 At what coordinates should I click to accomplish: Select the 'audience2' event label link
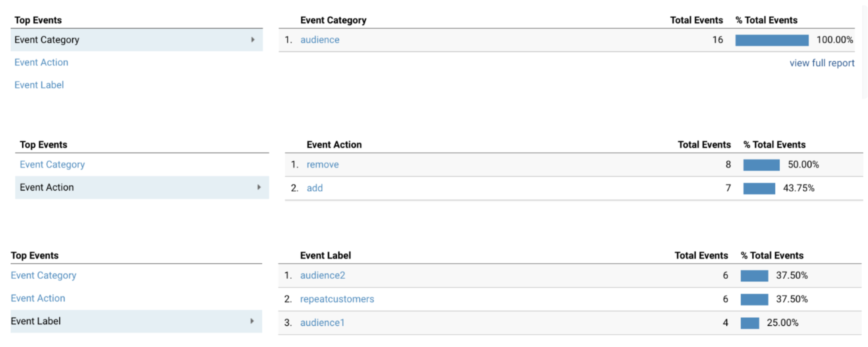click(322, 275)
